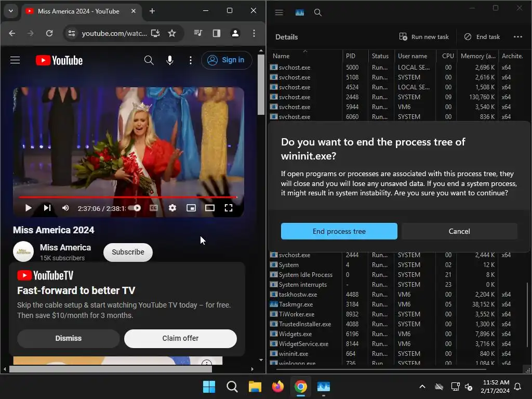Reload the YouTube page

click(49, 33)
